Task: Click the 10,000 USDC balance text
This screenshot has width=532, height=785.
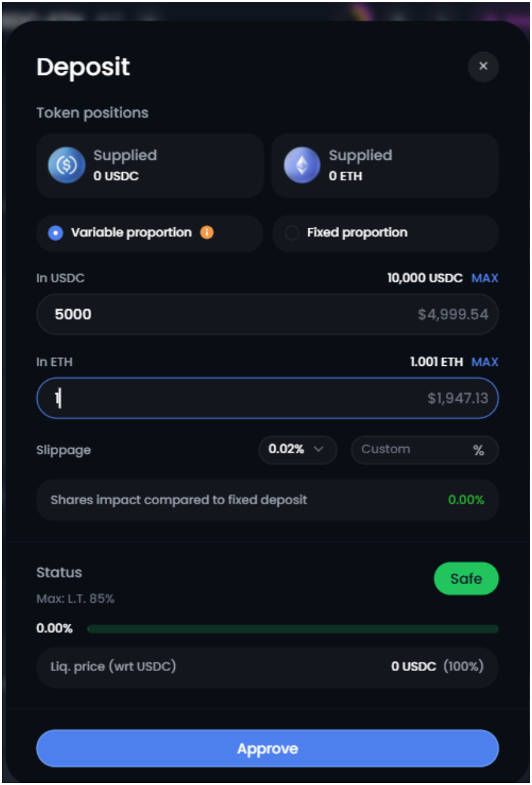Action: (x=425, y=278)
